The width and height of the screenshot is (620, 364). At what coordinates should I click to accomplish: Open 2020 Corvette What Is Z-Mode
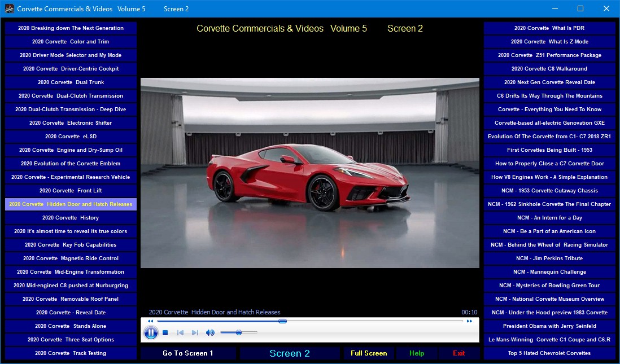pyautogui.click(x=549, y=42)
